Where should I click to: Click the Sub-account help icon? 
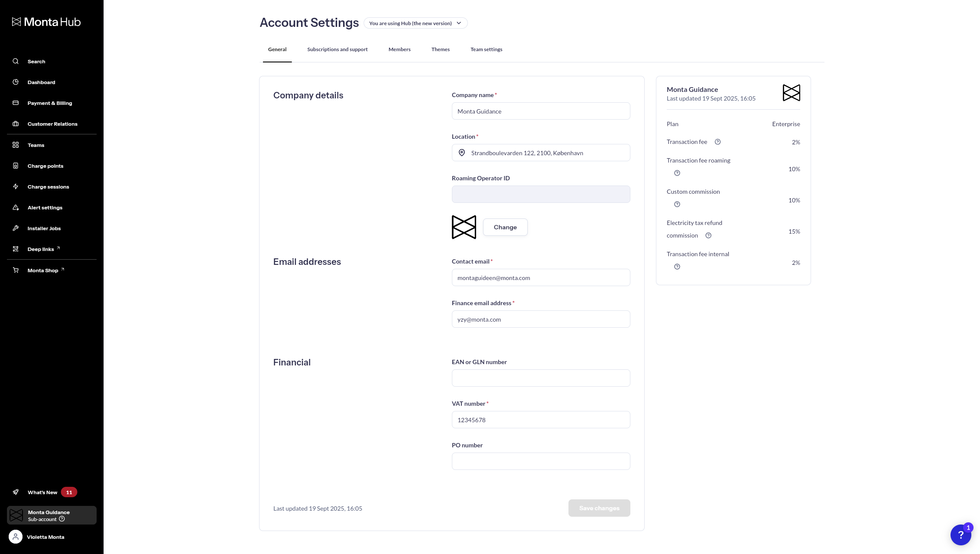tap(62, 519)
